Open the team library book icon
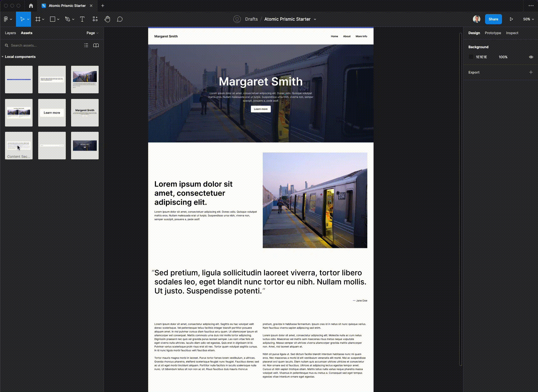 (96, 45)
